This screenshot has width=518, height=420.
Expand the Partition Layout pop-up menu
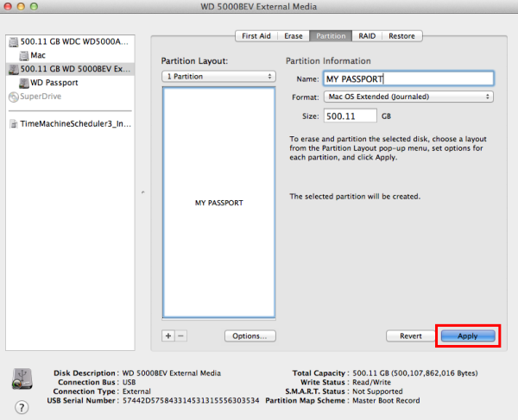tap(218, 77)
